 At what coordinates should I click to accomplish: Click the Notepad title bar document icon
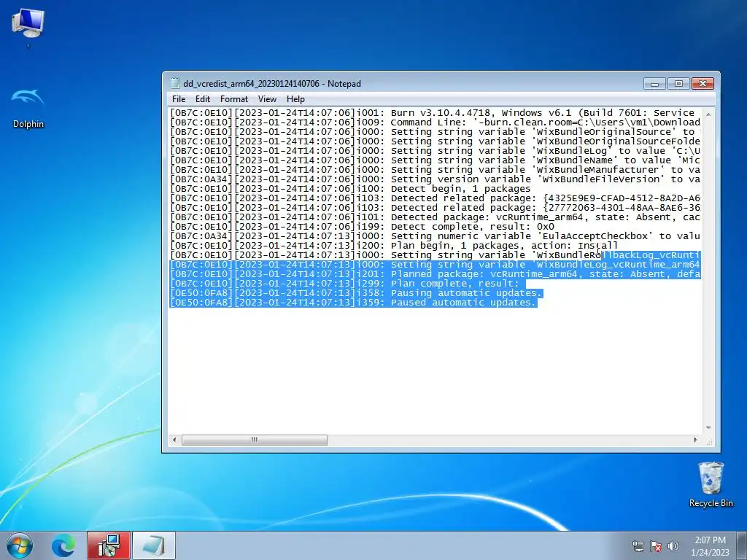pos(175,84)
